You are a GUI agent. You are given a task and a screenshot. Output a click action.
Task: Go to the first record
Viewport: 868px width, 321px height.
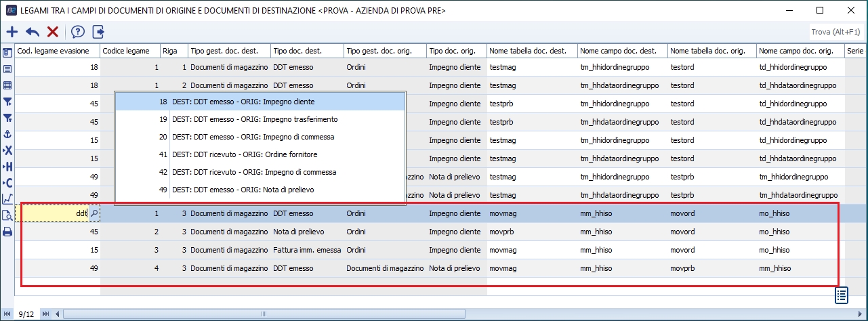(x=9, y=314)
